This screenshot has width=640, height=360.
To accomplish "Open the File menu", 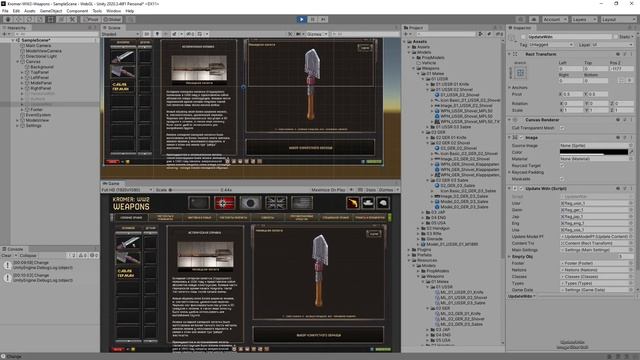I will 5,11.
